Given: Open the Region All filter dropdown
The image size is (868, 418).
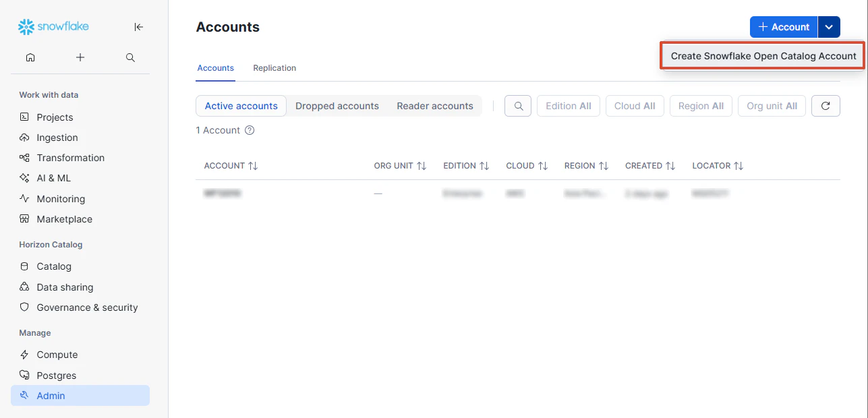Looking at the screenshot, I should [x=701, y=106].
